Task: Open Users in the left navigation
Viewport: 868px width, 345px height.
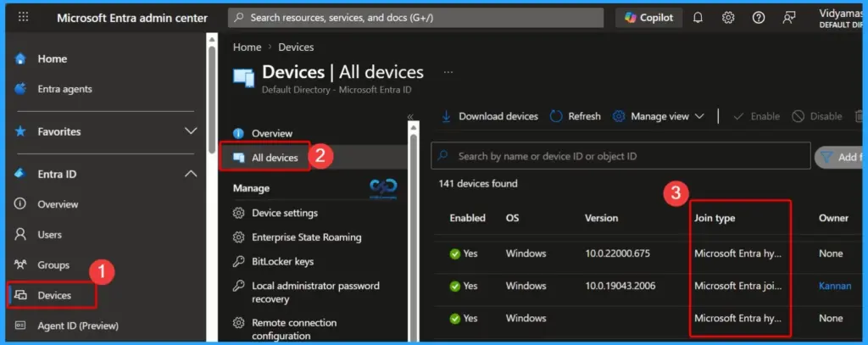Action: pyautogui.click(x=49, y=235)
